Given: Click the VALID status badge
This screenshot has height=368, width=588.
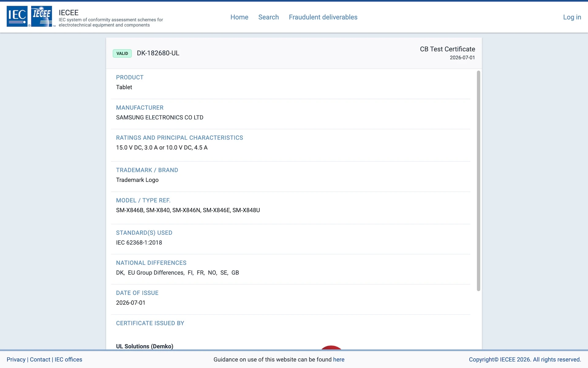Looking at the screenshot, I should (x=122, y=53).
